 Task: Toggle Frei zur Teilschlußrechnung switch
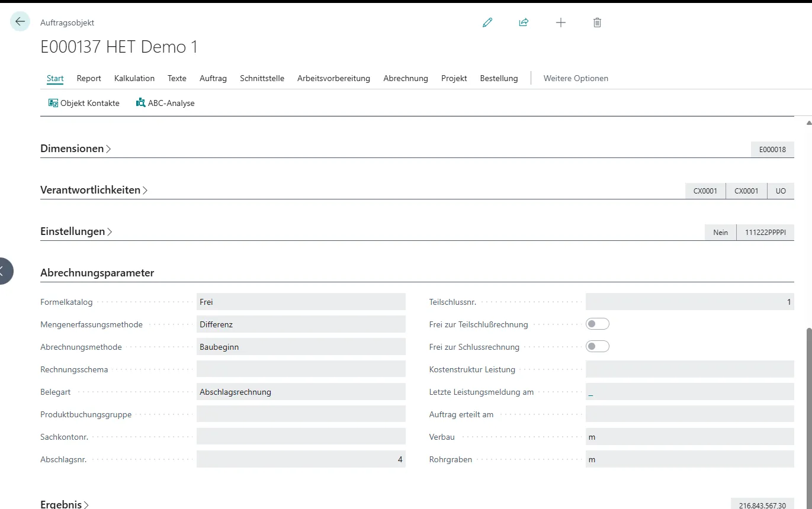(597, 324)
